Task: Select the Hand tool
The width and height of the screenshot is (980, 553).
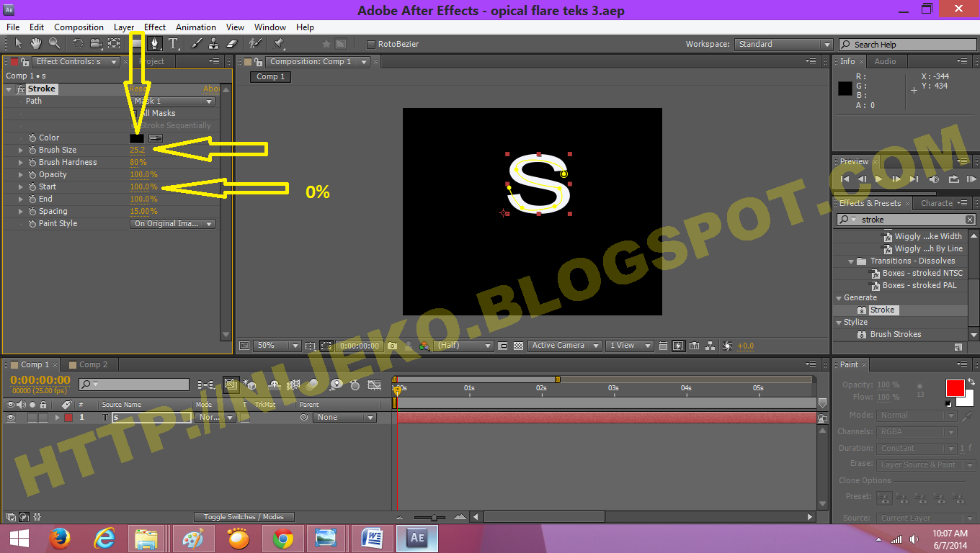Action: click(x=36, y=44)
